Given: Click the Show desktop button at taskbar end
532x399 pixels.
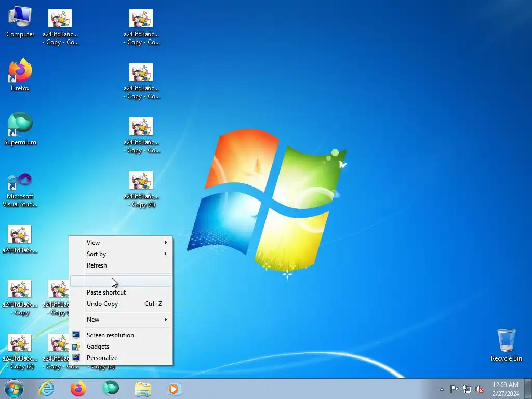Looking at the screenshot, I should coord(528,389).
